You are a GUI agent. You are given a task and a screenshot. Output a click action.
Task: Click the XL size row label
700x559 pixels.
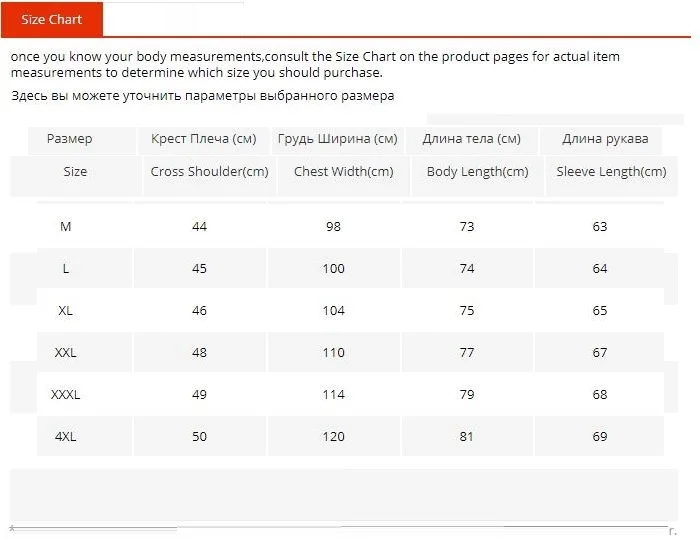click(x=66, y=311)
